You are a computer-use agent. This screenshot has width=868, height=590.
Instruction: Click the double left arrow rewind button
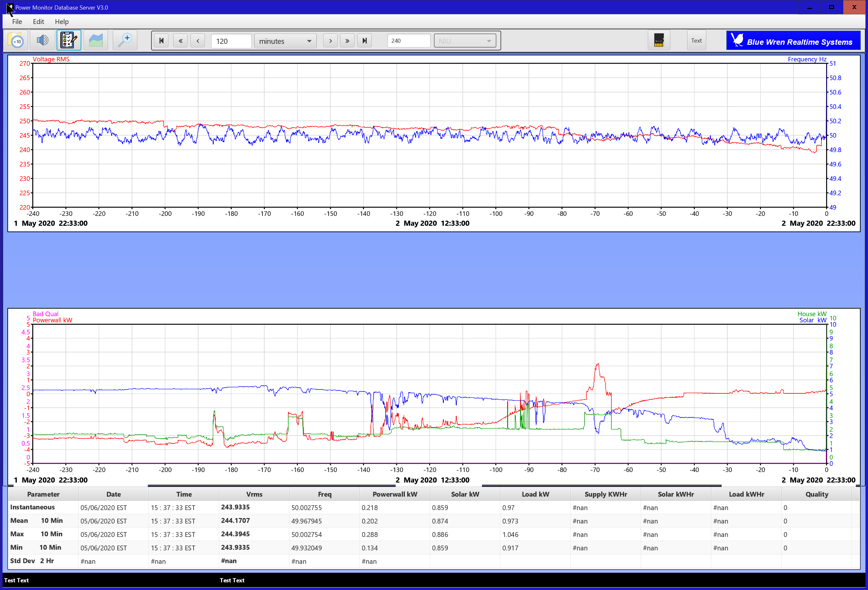click(181, 41)
